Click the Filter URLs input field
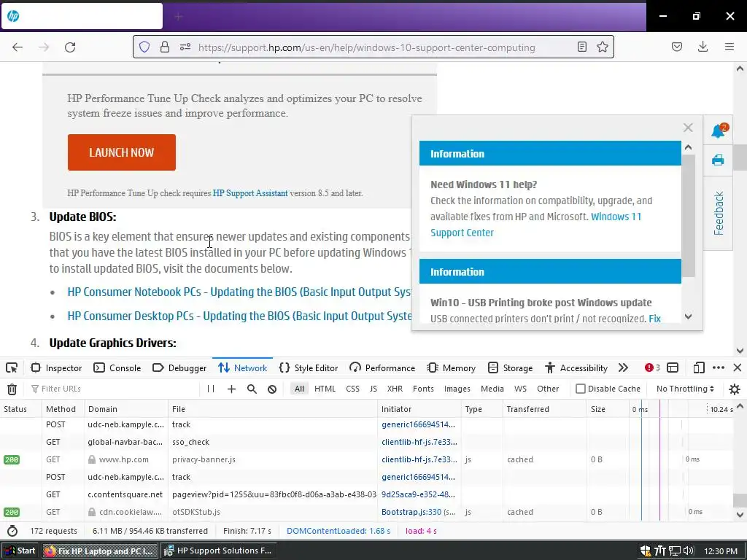Viewport: 747px width, 560px height. tap(115, 389)
